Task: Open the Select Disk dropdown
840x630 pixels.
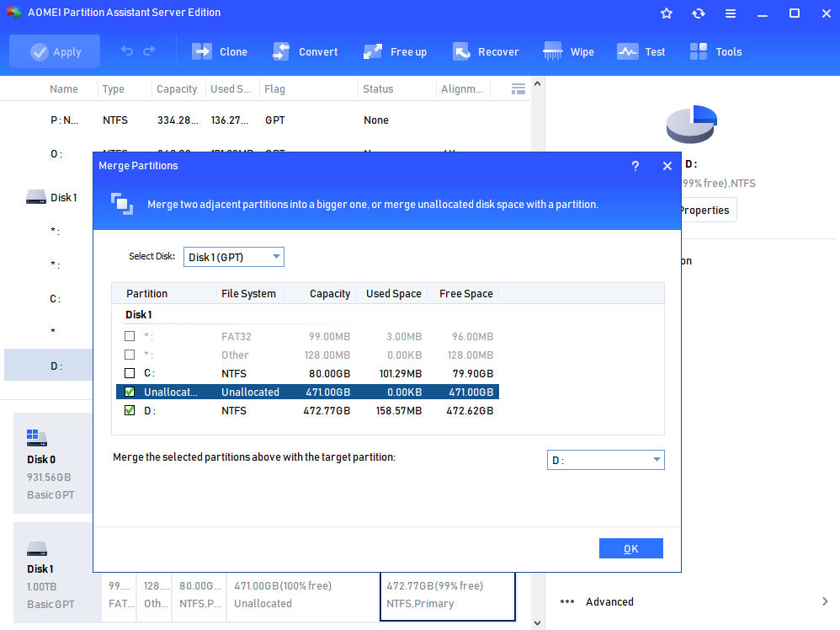Action: [234, 257]
